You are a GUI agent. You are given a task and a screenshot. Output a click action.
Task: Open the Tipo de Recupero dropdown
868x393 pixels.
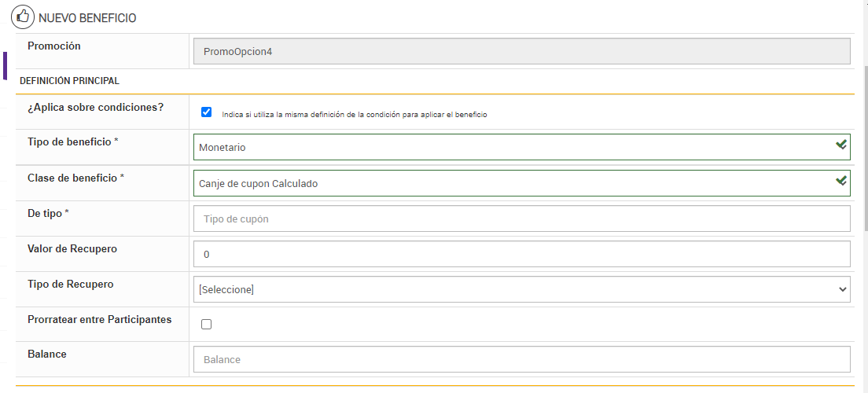[521, 289]
